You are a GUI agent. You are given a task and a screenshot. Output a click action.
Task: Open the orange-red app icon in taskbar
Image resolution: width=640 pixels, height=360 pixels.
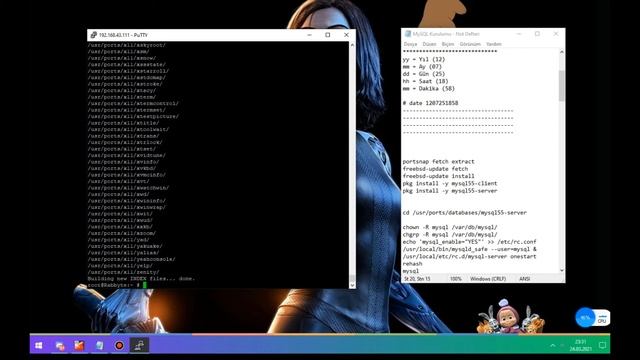79,346
